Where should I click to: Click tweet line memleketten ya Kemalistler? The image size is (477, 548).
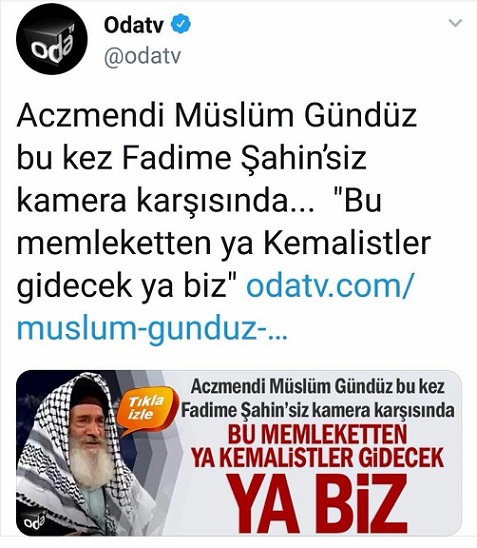coord(224,244)
